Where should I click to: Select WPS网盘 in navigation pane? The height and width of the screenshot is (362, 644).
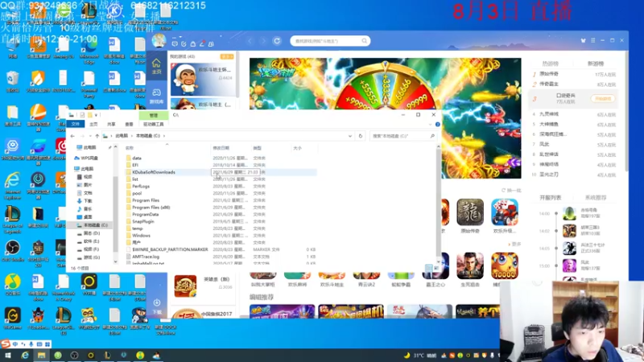pos(89,158)
